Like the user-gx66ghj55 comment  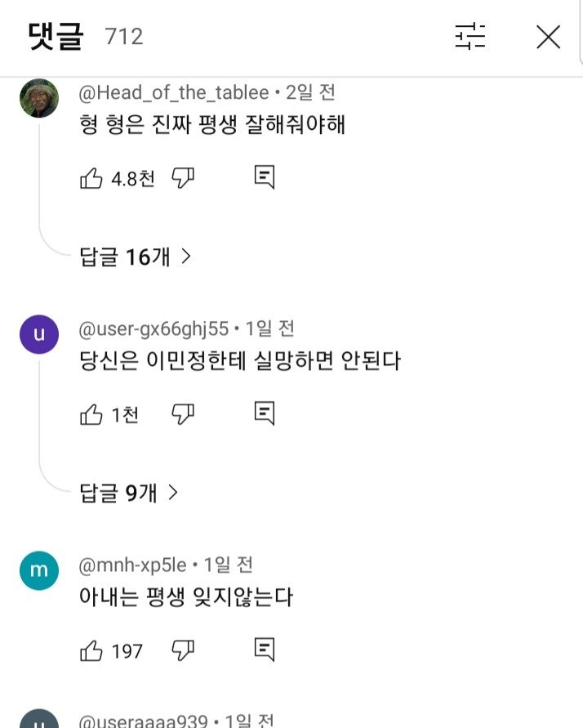[x=91, y=414]
